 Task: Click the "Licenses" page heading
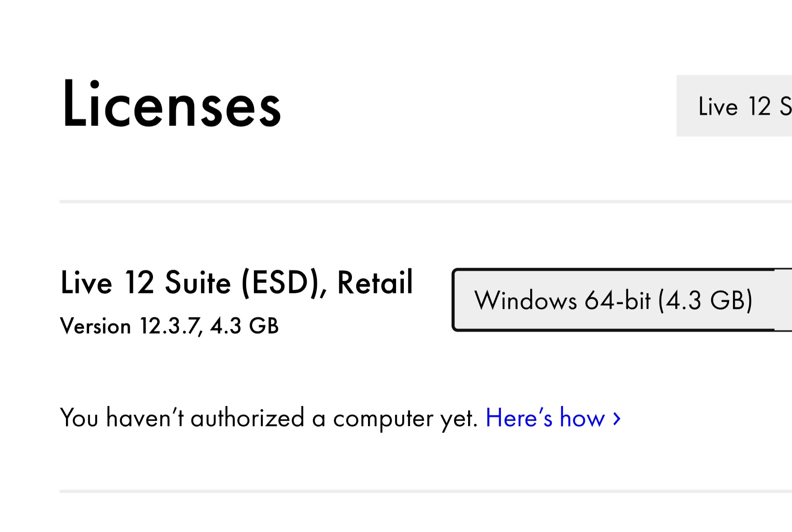(171, 104)
